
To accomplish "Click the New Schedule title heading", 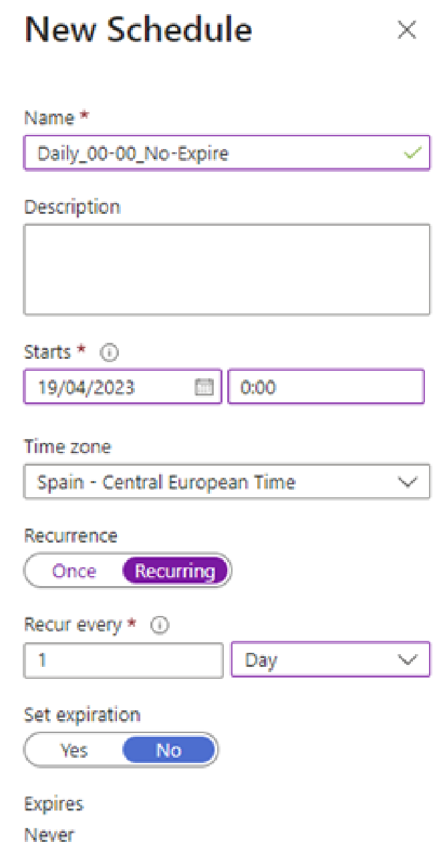I will point(138,30).
